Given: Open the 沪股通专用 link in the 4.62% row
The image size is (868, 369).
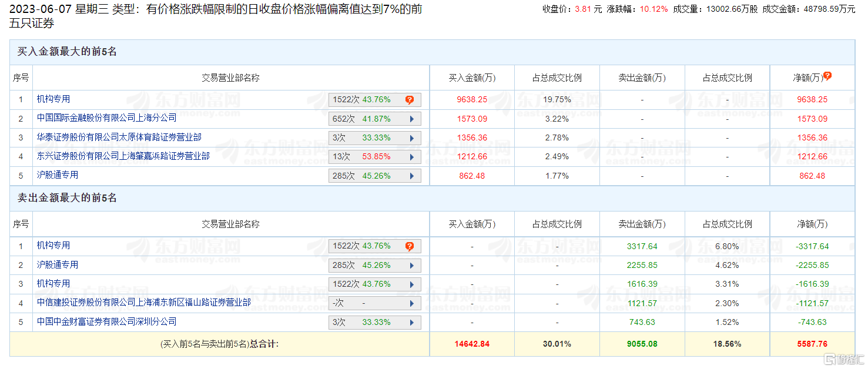Looking at the screenshot, I should (x=58, y=265).
